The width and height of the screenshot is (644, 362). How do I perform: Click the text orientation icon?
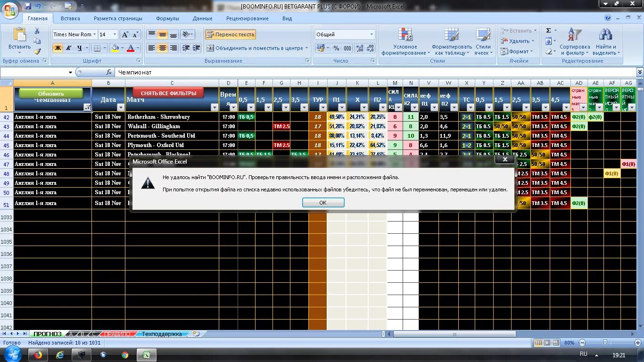186,34
